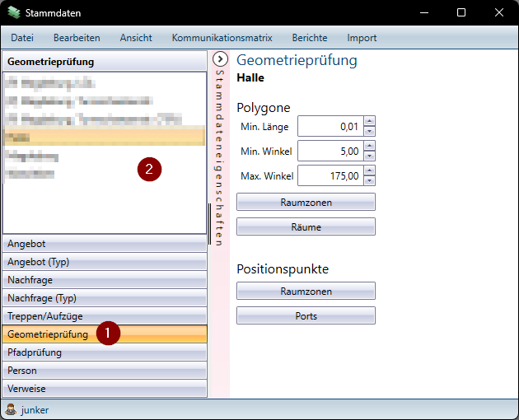Decrease Min. Länge with the down arrow

coord(369,131)
